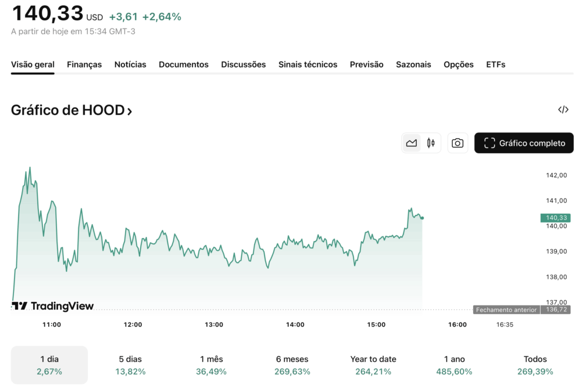Viewport: 582px width, 392px height.
Task: Switch to area line chart view
Action: point(412,143)
